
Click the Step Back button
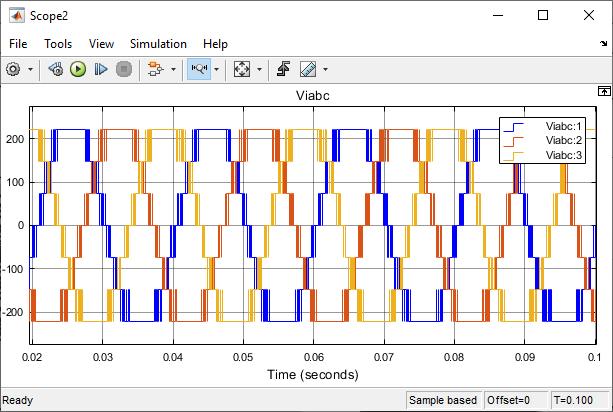click(x=56, y=70)
